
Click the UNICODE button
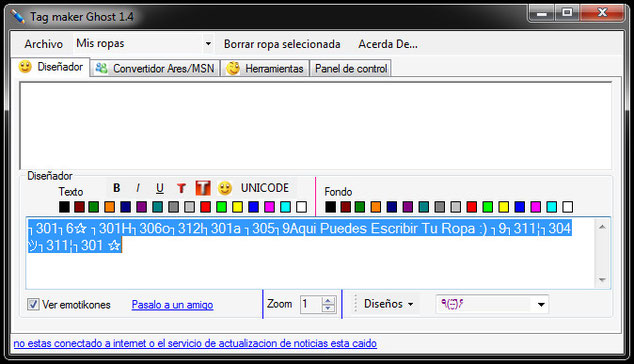coord(265,188)
